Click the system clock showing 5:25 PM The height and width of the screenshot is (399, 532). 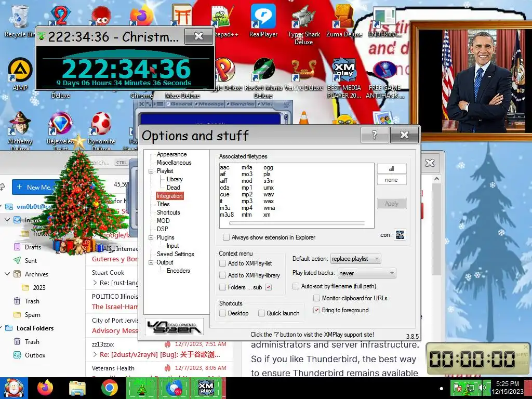(x=508, y=388)
